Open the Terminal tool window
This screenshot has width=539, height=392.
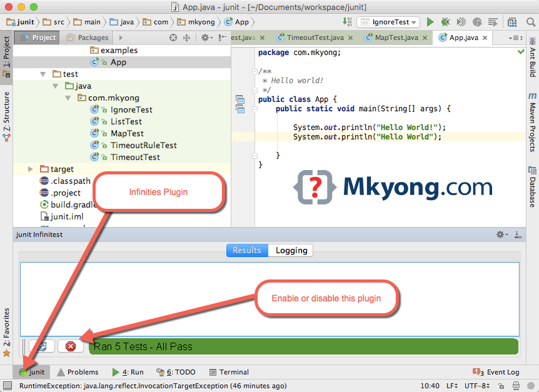229,372
